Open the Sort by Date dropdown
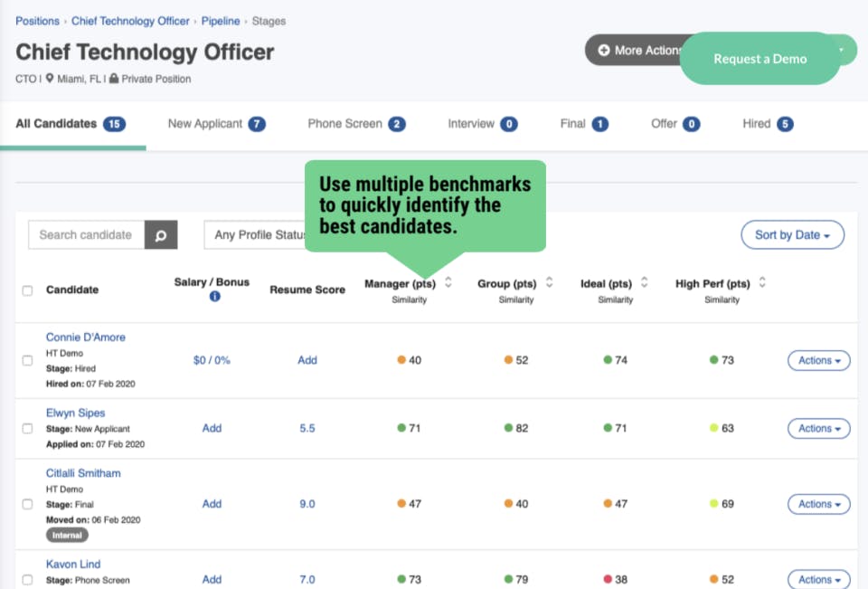Screen dimensions: 868x589 pyautogui.click(x=792, y=235)
